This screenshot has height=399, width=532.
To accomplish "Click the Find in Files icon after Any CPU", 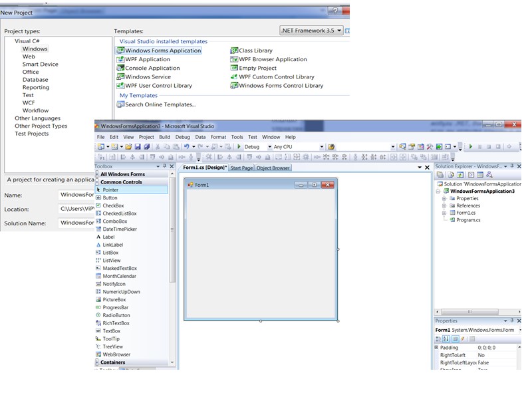I will 331,146.
